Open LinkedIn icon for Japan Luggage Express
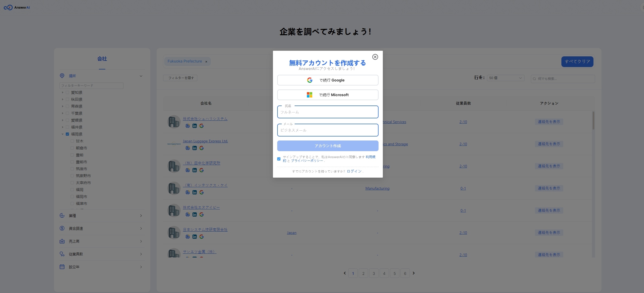Image resolution: width=644 pixels, height=293 pixels. point(195,148)
